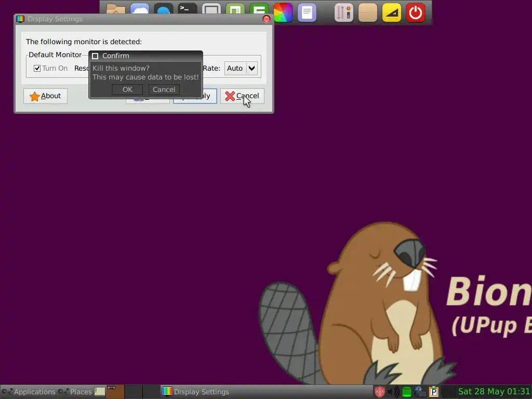The height and width of the screenshot is (399, 532).
Task: Switch to the second workspace in pager
Action: [134, 392]
